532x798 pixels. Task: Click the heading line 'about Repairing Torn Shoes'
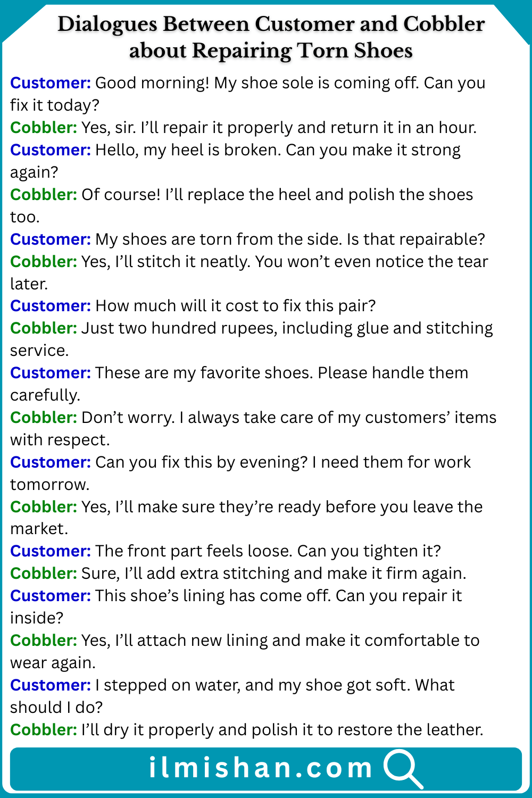[271, 51]
